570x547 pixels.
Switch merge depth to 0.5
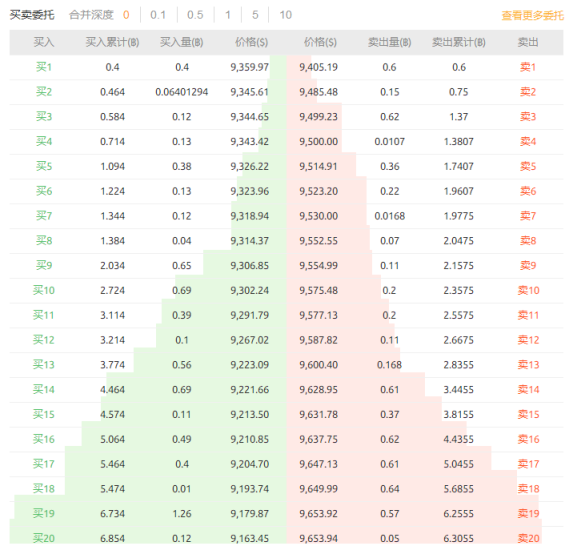pos(195,15)
